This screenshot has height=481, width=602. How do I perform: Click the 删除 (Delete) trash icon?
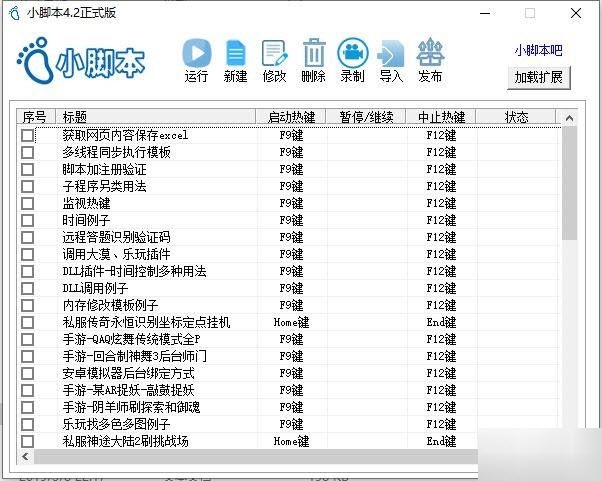pyautogui.click(x=313, y=53)
